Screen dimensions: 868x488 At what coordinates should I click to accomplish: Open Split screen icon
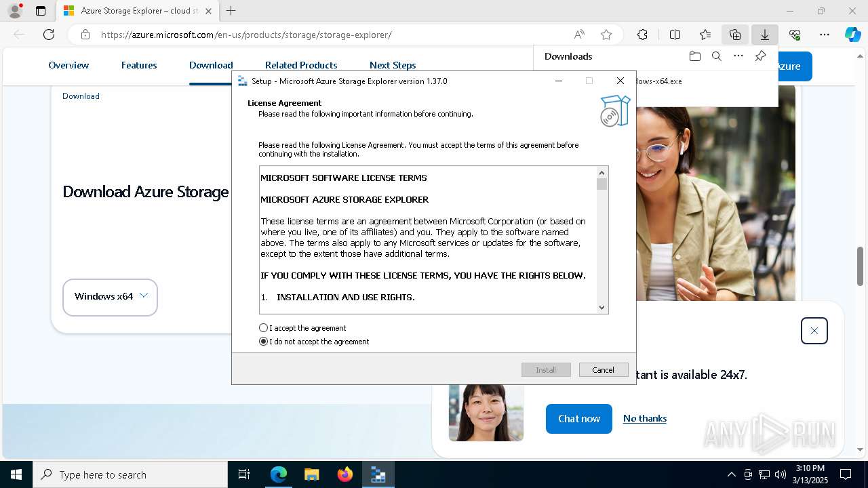(x=675, y=35)
